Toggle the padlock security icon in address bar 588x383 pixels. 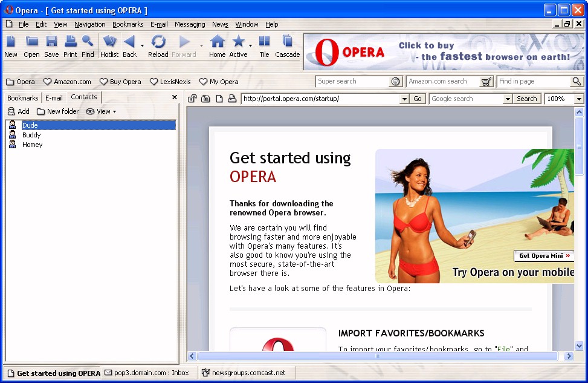coord(192,99)
